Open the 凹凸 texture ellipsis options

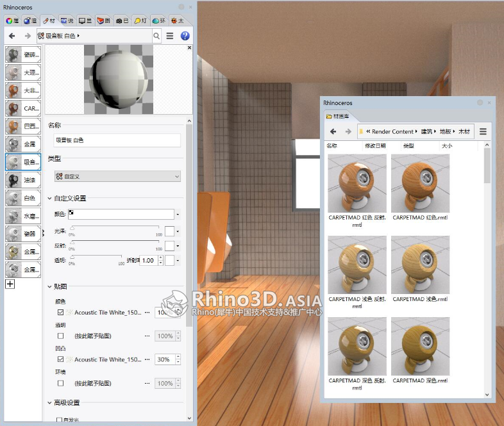pos(147,359)
